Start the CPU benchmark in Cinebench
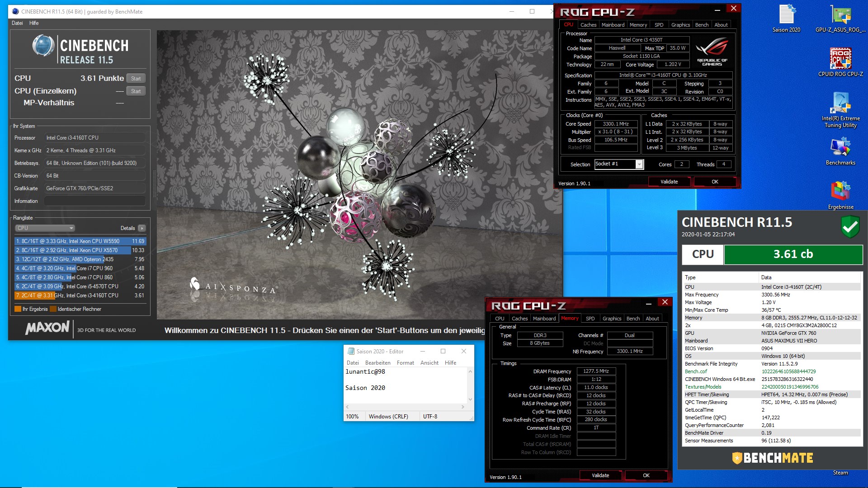Image resolution: width=868 pixels, height=488 pixels. pos(136,78)
